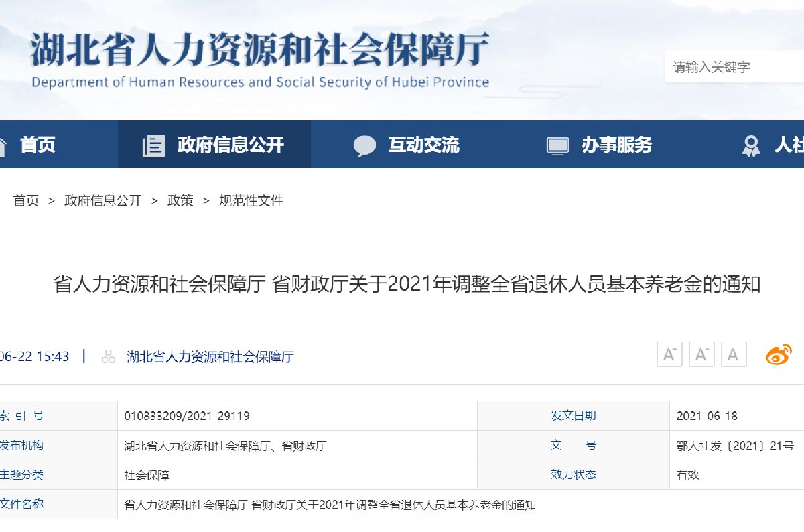804x532 pixels.
Task: Reset font size with plain A icon
Action: pyautogui.click(x=734, y=354)
